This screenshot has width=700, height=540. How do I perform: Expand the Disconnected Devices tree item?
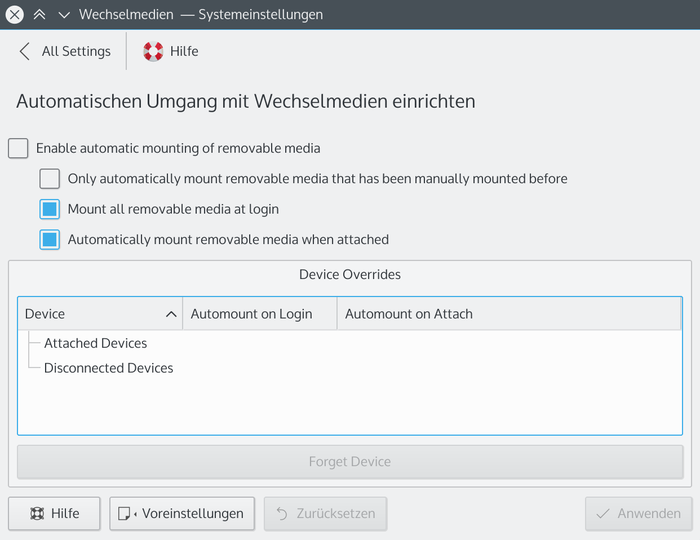108,368
